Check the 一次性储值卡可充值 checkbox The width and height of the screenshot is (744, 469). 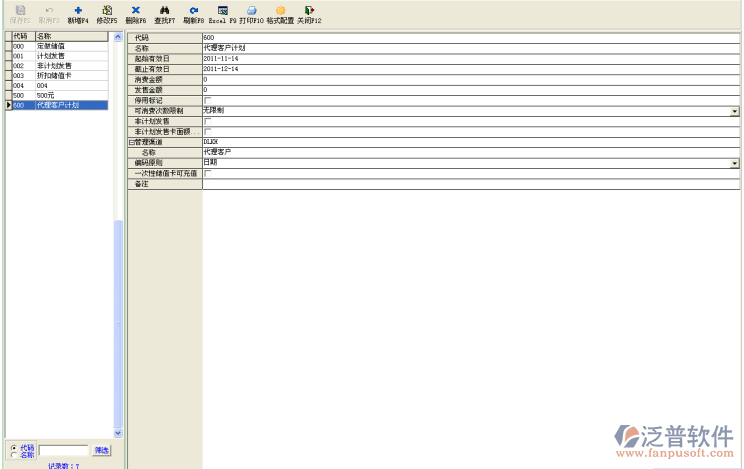(x=208, y=174)
